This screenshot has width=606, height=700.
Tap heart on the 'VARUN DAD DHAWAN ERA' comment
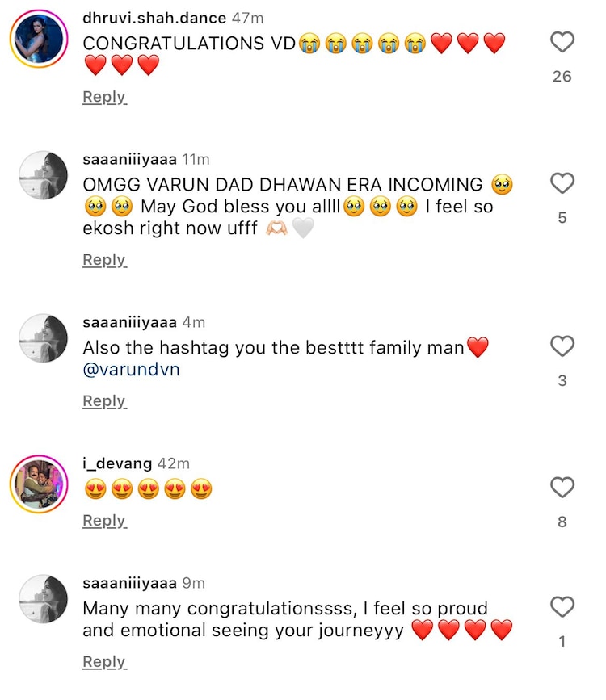tap(562, 184)
